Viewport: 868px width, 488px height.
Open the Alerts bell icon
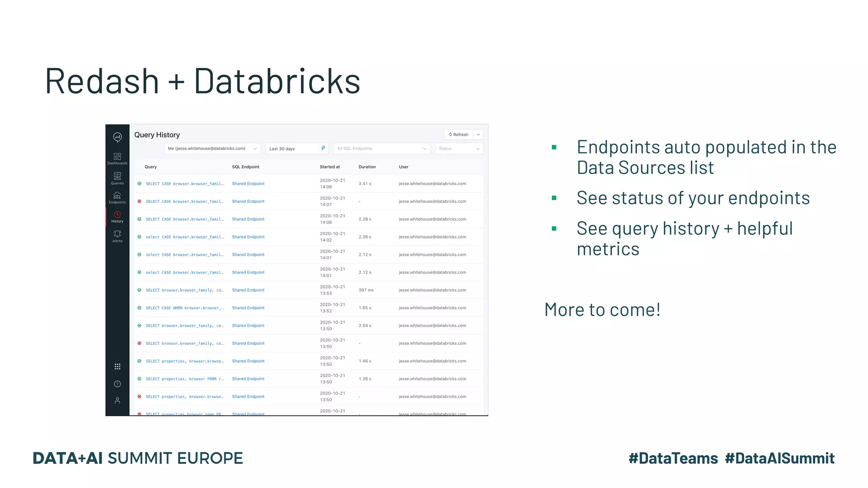click(x=117, y=236)
